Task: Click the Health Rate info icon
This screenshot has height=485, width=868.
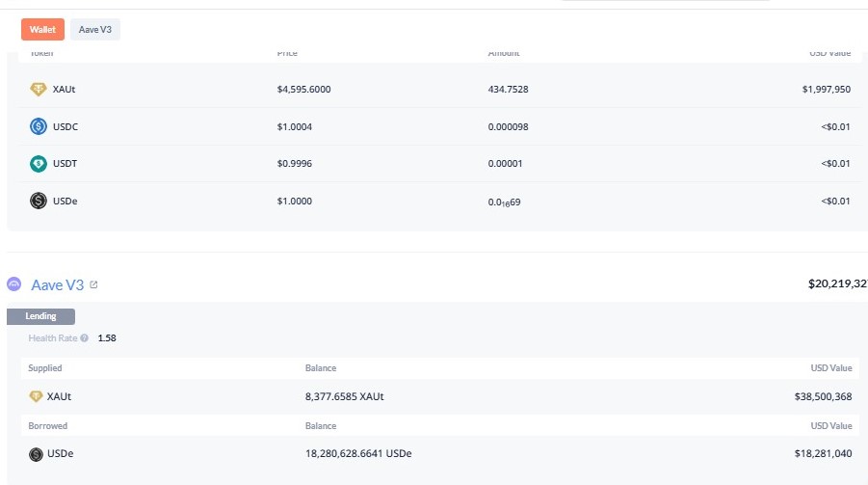Action: point(85,338)
